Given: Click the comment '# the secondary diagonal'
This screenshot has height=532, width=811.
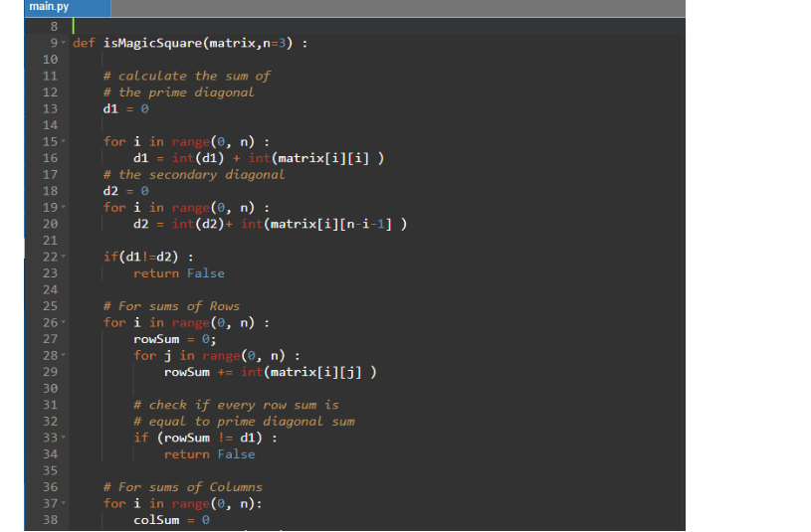Looking at the screenshot, I should point(194,175).
